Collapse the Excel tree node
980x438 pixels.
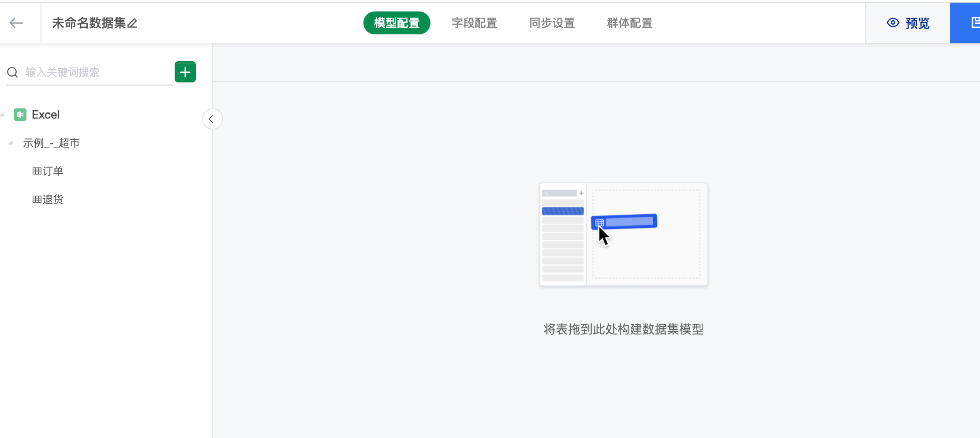coord(2,115)
